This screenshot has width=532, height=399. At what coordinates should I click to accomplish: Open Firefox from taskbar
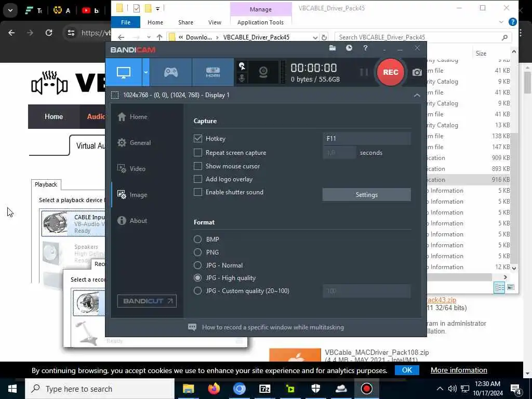tap(214, 389)
